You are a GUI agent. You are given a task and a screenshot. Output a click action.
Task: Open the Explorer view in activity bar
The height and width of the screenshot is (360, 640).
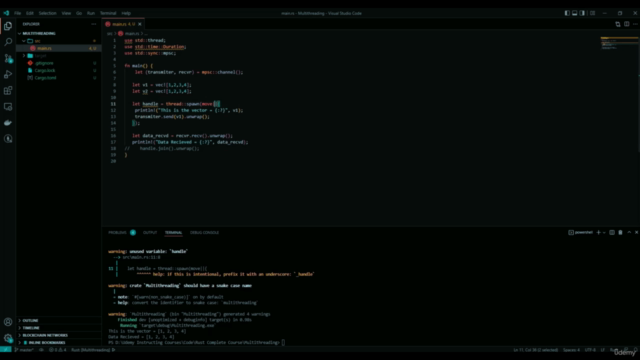pyautogui.click(x=8, y=26)
